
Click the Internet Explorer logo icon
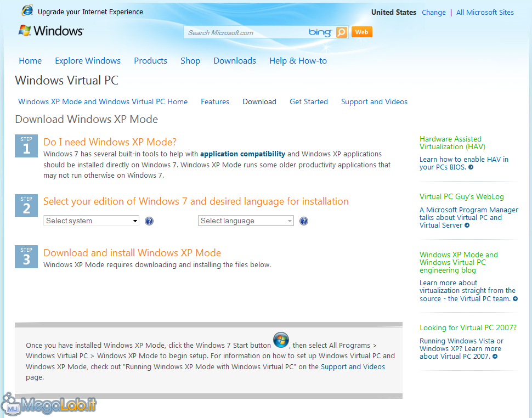(27, 11)
